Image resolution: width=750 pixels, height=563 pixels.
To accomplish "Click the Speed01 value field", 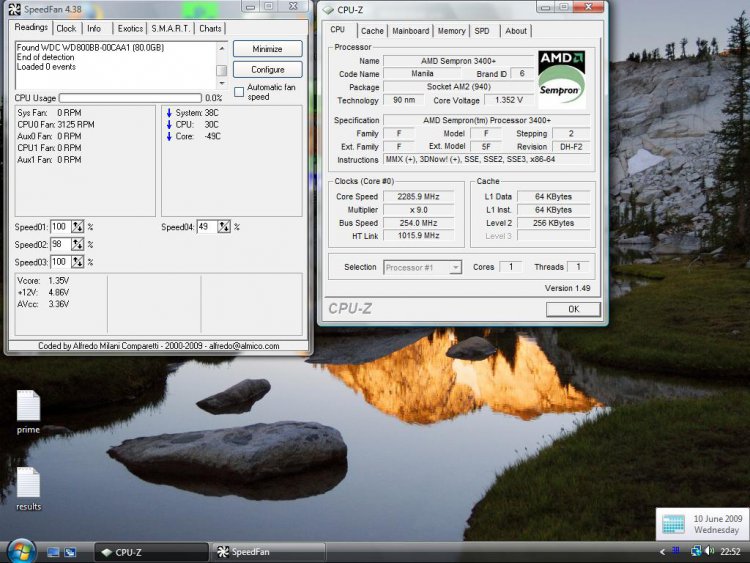I will point(61,227).
